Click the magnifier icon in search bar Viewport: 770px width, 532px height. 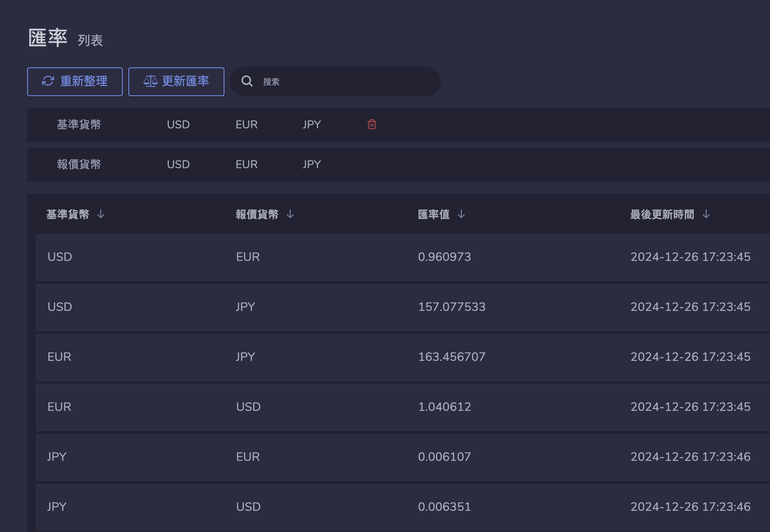[247, 81]
